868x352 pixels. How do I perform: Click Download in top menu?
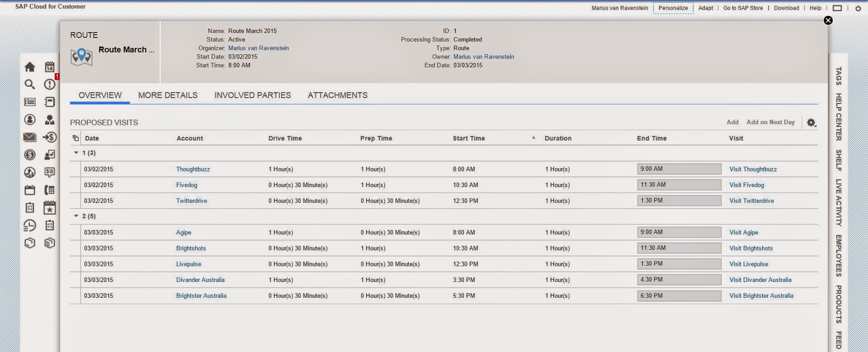pos(786,8)
